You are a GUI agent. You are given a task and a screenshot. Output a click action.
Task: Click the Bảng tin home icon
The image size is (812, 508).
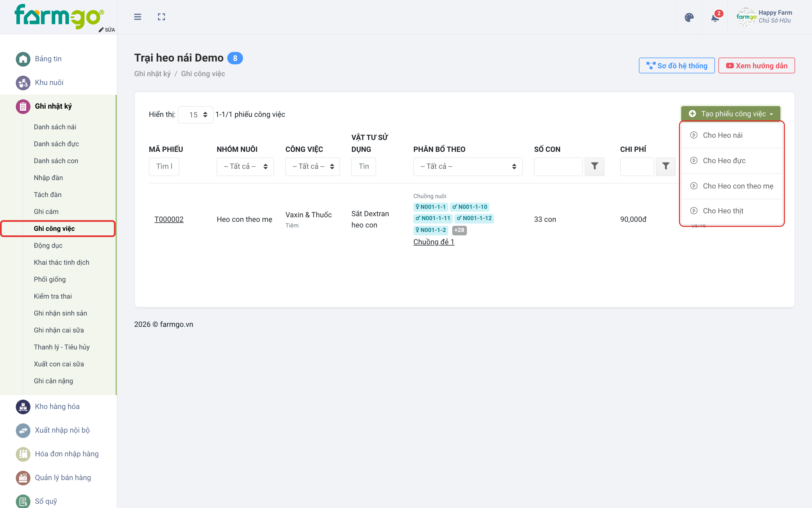click(x=23, y=59)
